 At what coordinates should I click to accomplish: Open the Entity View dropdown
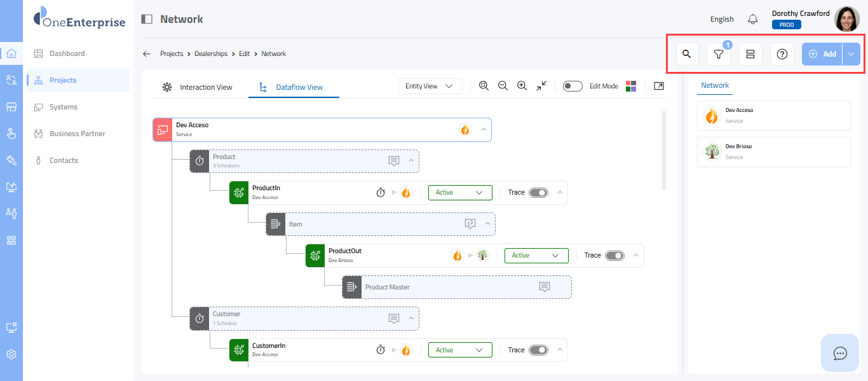[x=430, y=86]
